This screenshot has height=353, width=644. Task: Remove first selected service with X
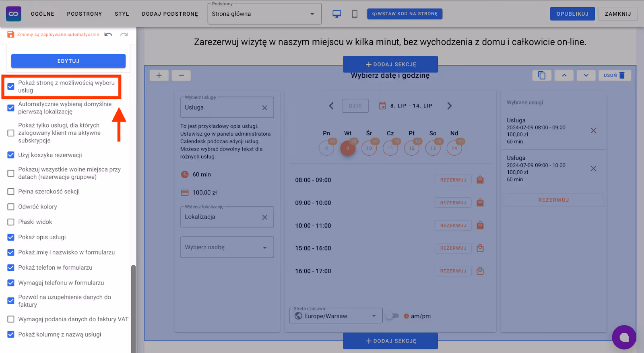pos(593,131)
